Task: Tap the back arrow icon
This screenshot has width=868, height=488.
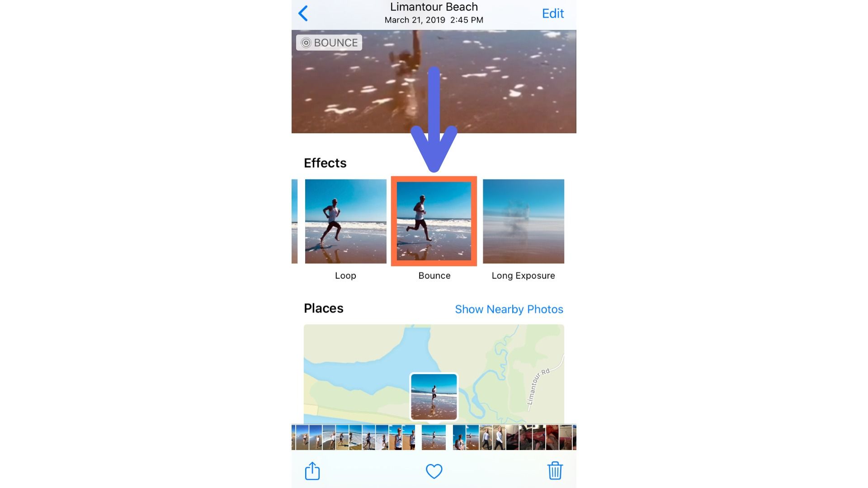Action: pos(304,13)
